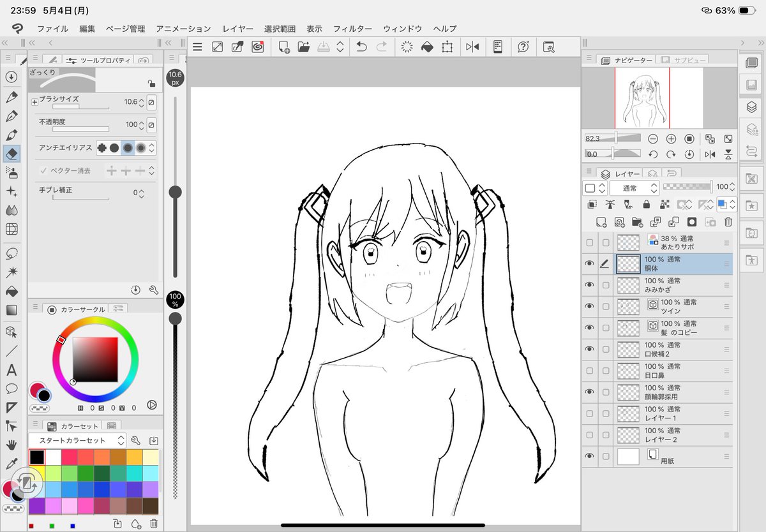Toggle the ベクター消去 checkbox
The image size is (766, 532).
click(x=43, y=171)
